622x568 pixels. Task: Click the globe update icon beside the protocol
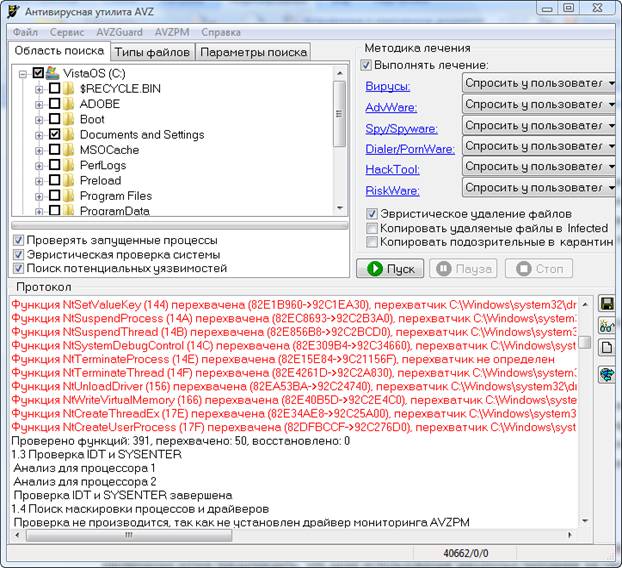[x=606, y=374]
